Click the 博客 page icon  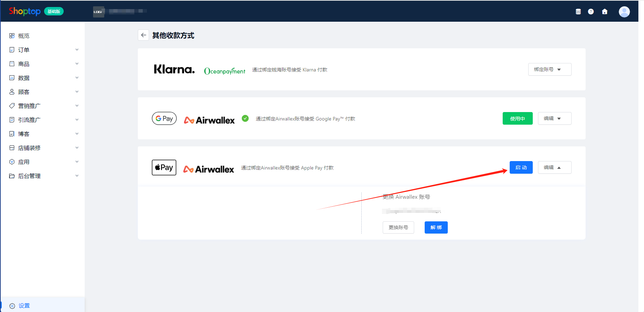12,134
